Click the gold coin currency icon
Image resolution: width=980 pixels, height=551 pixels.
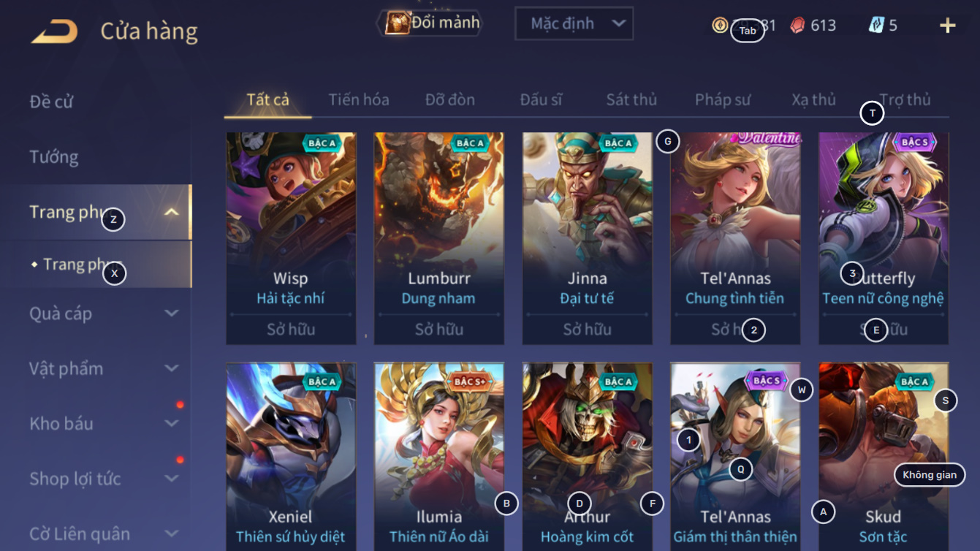[720, 26]
